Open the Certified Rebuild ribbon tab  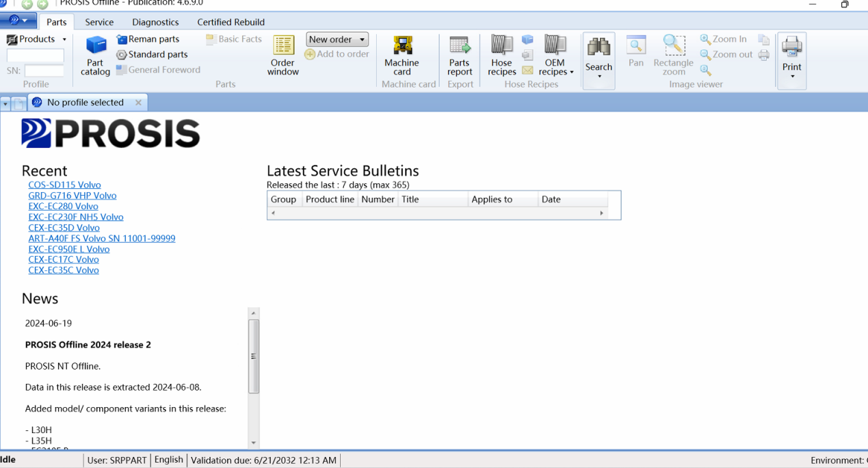pyautogui.click(x=231, y=22)
